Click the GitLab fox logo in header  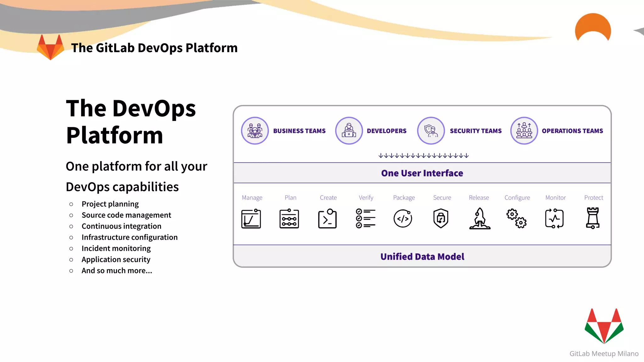tap(50, 47)
